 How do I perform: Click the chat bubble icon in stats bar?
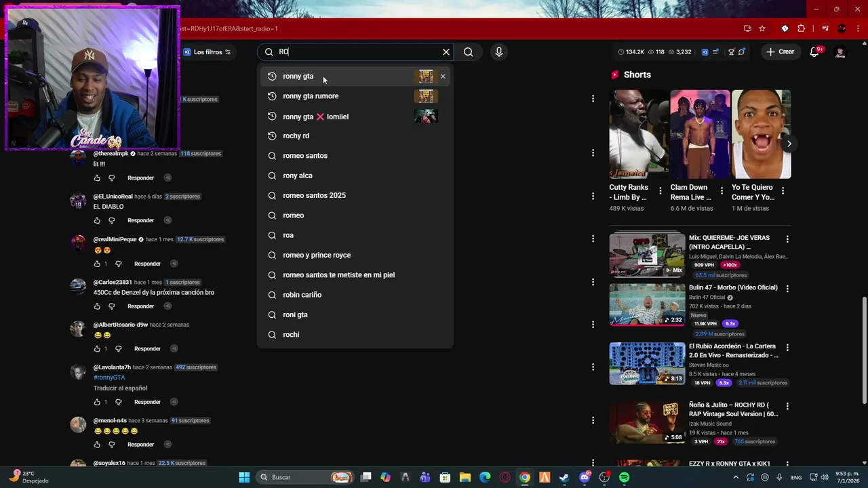(742, 52)
